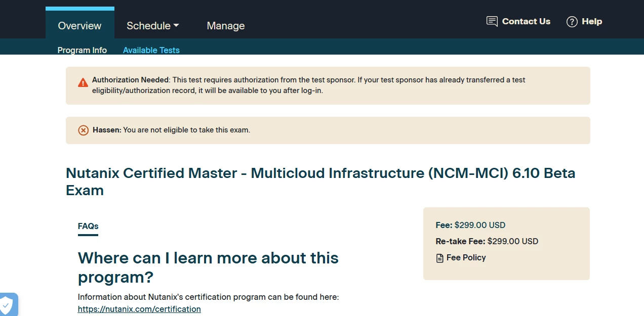
Task: Open the Manage tab
Action: [226, 26]
